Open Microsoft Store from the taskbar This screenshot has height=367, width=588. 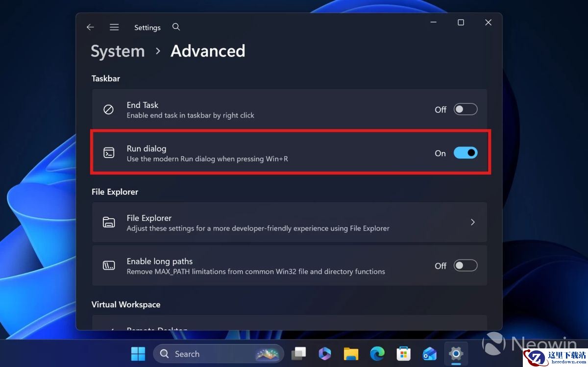point(403,354)
